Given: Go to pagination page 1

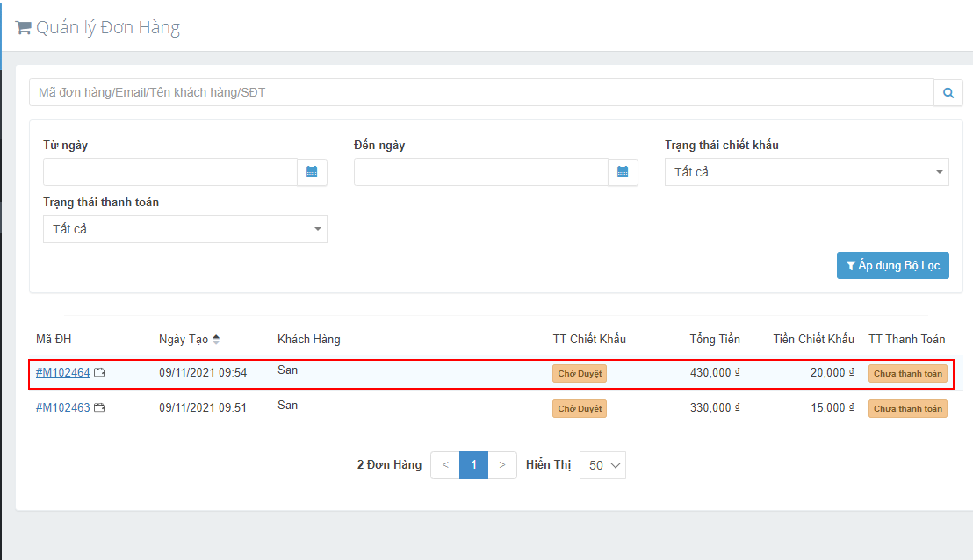Looking at the screenshot, I should coord(473,465).
